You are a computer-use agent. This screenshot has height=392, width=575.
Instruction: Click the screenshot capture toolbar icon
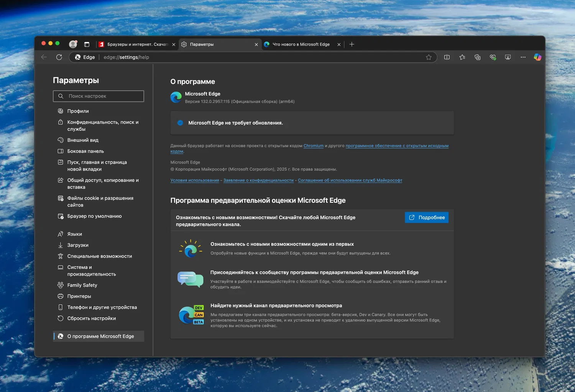click(508, 57)
